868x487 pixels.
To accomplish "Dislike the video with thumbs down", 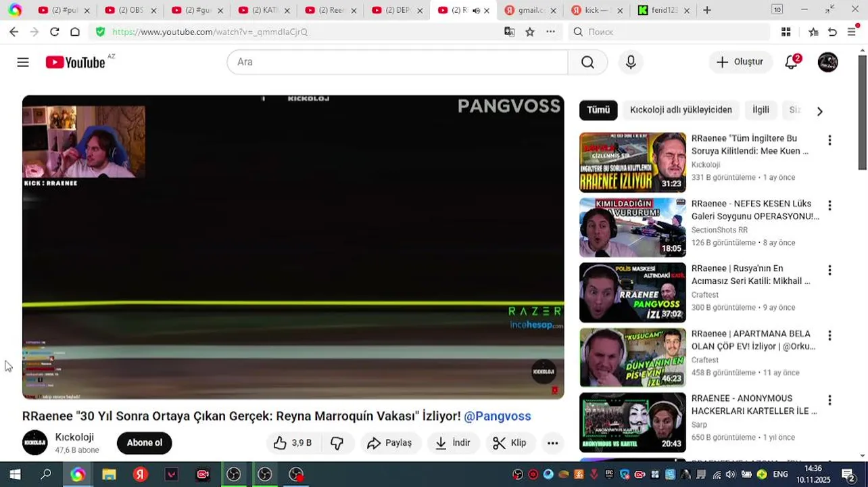I will (x=337, y=443).
